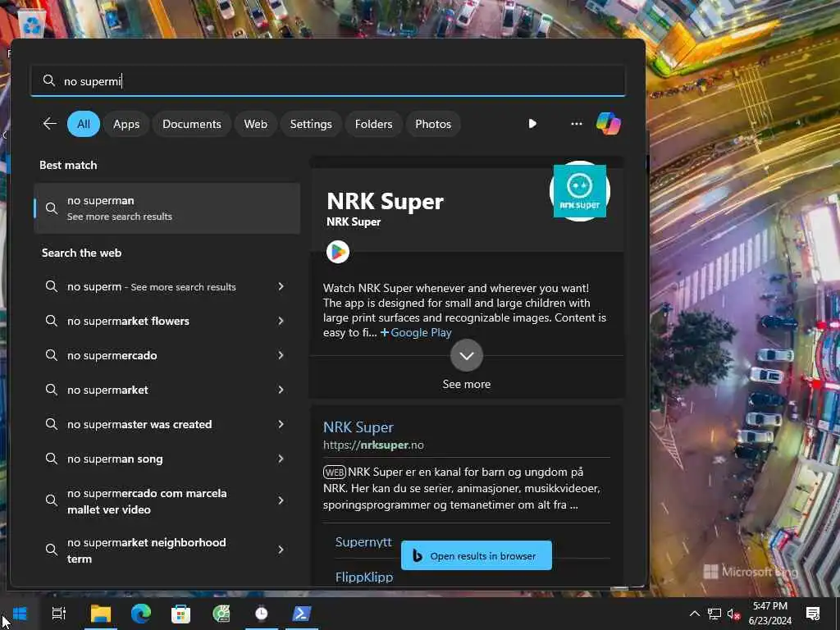Open the notification center icon
This screenshot has height=630, width=840.
tap(813, 614)
